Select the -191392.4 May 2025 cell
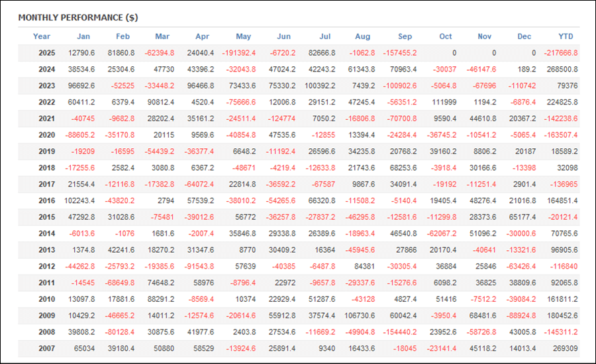Image resolution: width=596 pixels, height=364 pixels. click(x=240, y=52)
